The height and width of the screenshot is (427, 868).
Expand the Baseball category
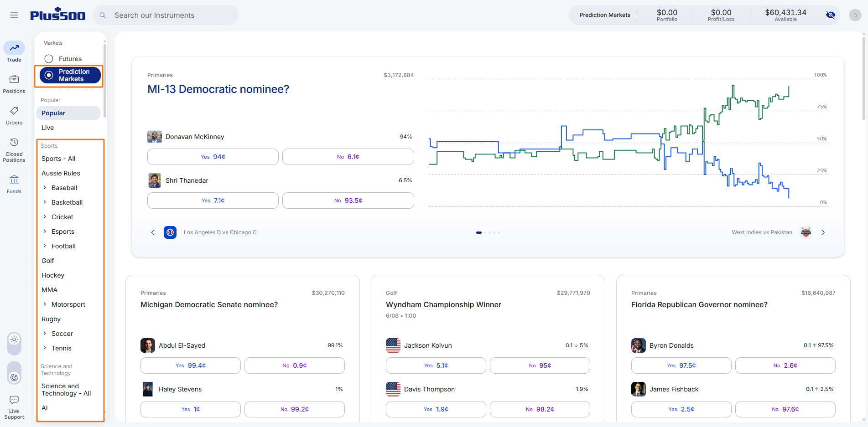45,187
